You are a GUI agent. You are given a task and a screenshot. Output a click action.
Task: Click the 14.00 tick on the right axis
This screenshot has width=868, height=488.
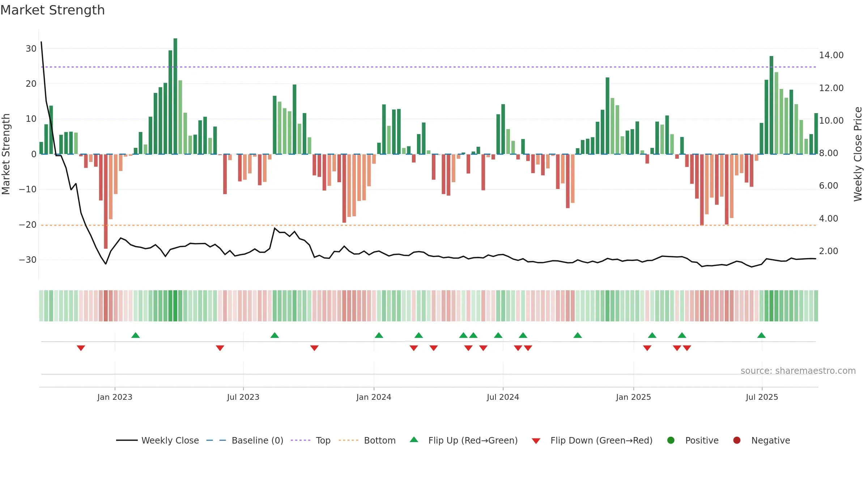click(831, 55)
